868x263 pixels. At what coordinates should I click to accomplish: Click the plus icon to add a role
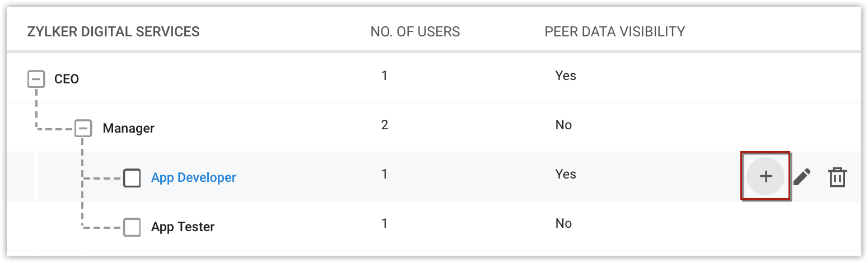tap(766, 176)
